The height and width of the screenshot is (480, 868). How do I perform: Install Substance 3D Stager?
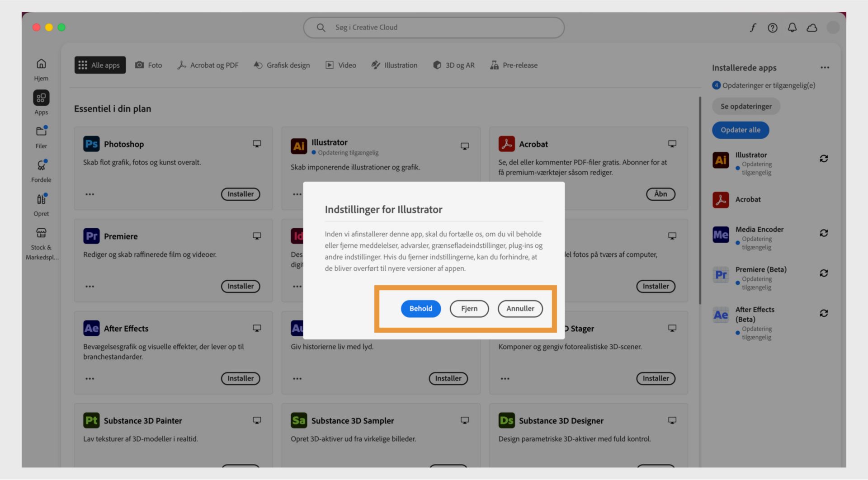[x=656, y=379]
